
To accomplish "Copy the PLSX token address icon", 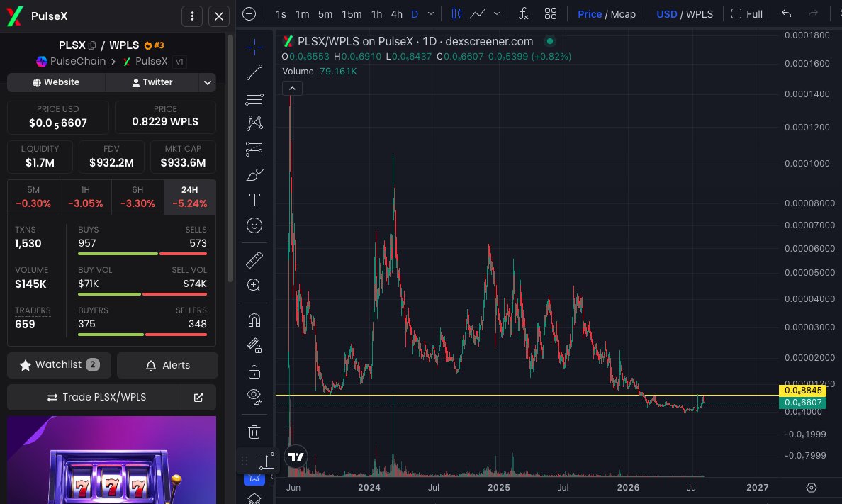I will pyautogui.click(x=92, y=45).
